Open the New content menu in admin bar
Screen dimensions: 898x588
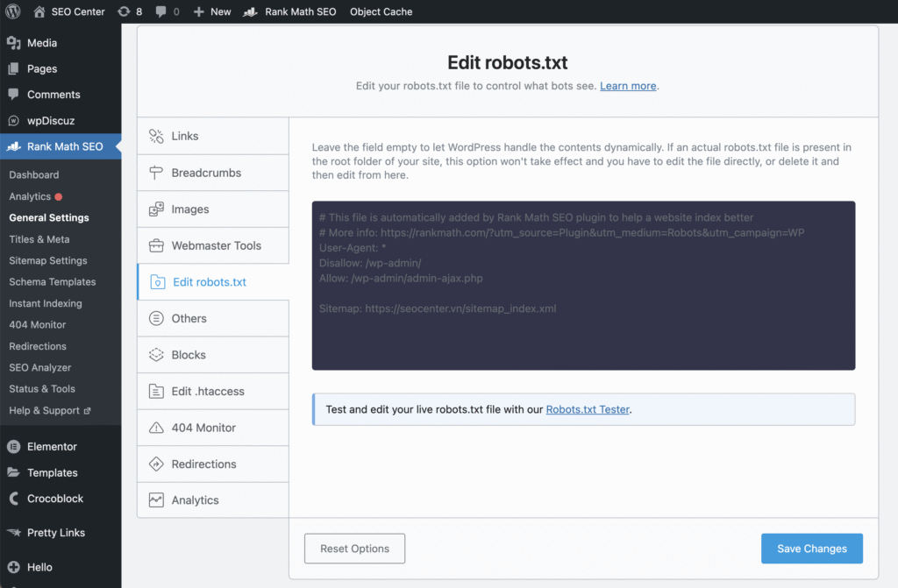tap(213, 11)
